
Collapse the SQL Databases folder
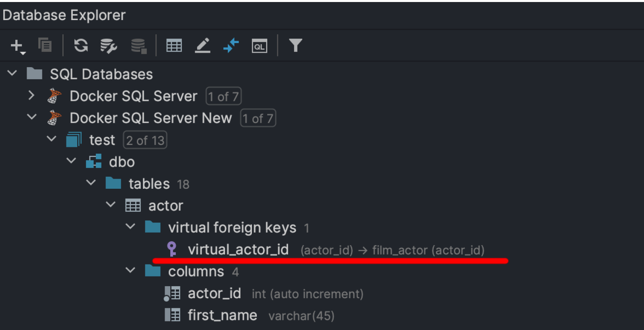pos(12,73)
